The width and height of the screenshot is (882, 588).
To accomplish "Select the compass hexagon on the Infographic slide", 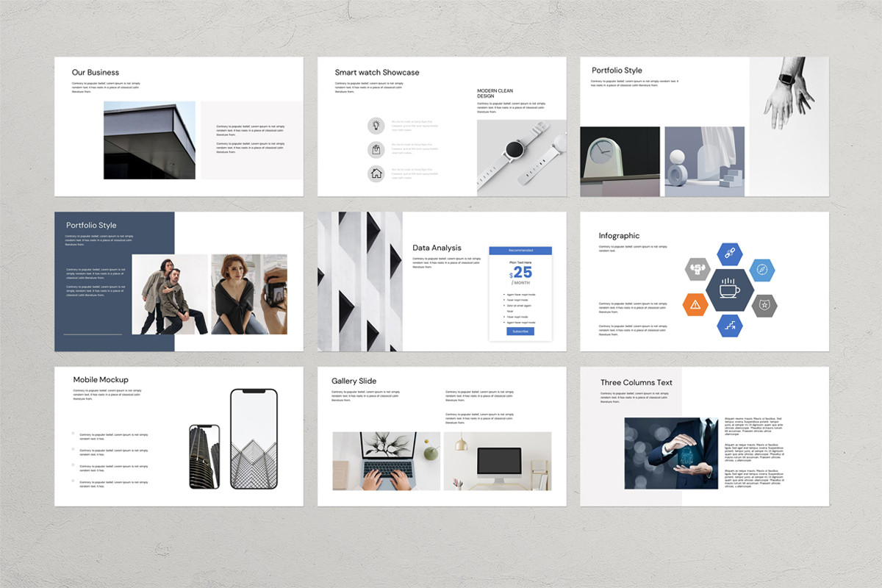I will click(x=761, y=270).
